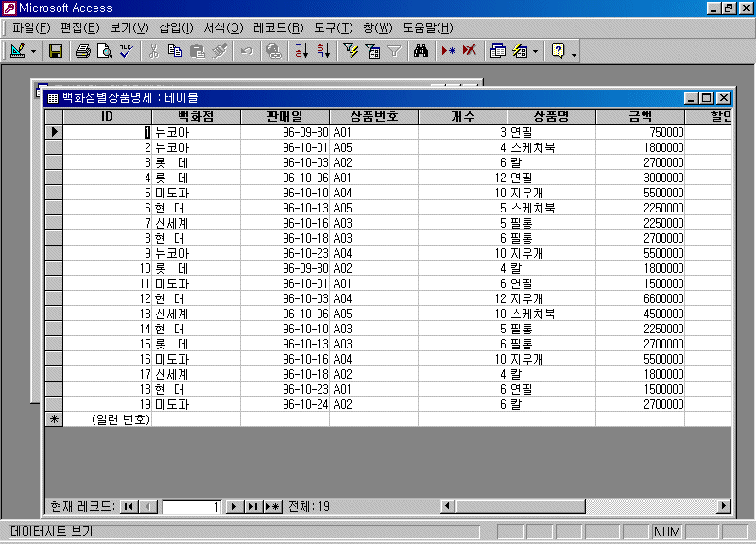Click the new record row selector with asterisk
Image resolution: width=756 pixels, height=544 pixels.
54,419
